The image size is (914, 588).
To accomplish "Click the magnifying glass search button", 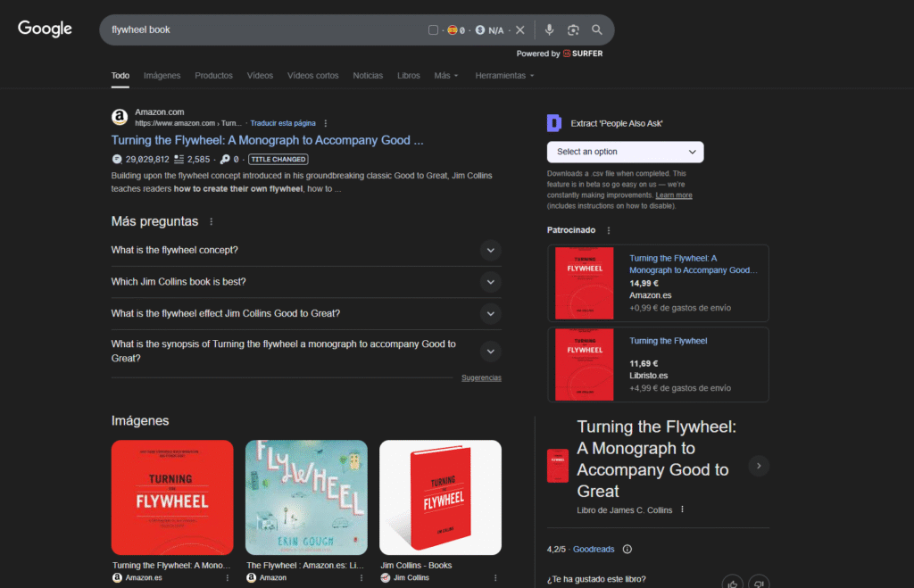I will click(x=597, y=29).
